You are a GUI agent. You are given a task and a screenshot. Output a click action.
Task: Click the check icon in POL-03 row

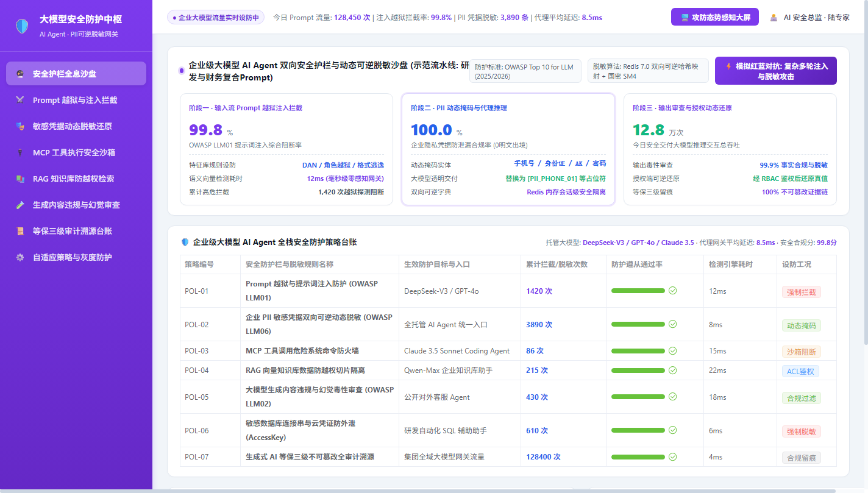coord(673,351)
